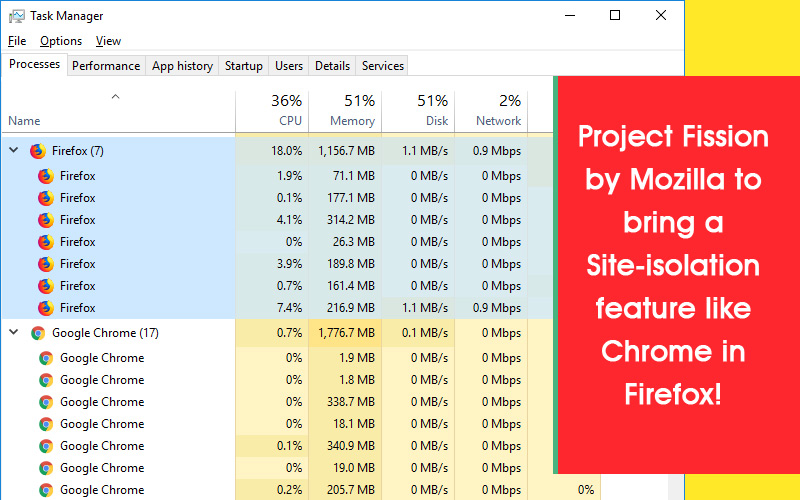
Task: Click the 1,776.7 MB memory value
Action: pyautogui.click(x=346, y=333)
